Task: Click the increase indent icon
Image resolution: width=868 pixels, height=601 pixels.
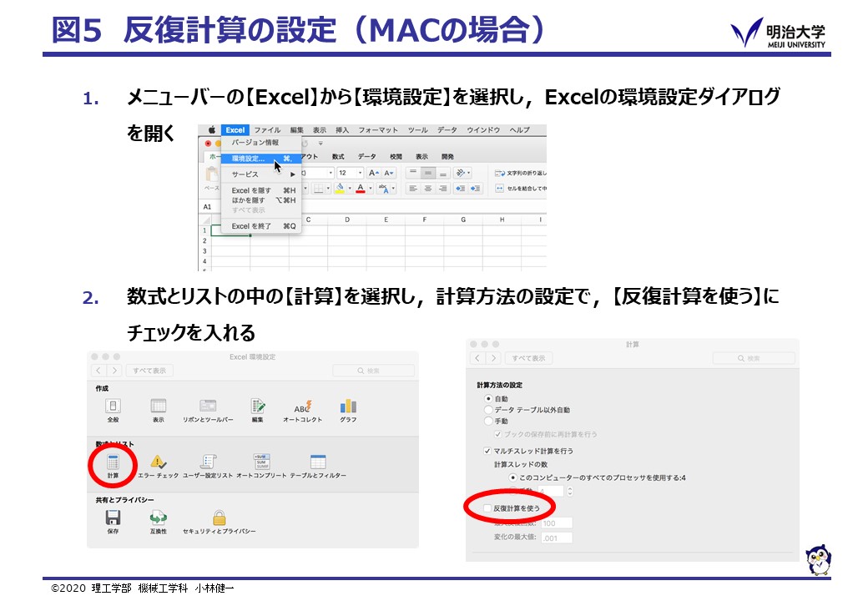Action: tap(475, 189)
